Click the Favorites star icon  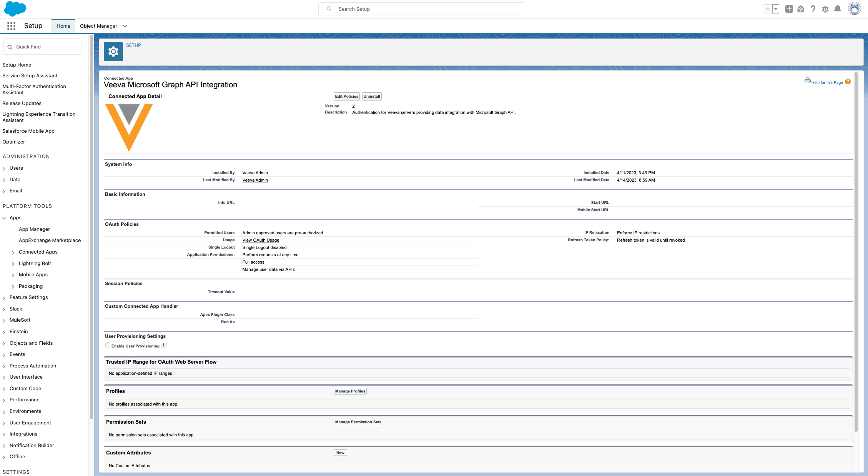click(767, 9)
